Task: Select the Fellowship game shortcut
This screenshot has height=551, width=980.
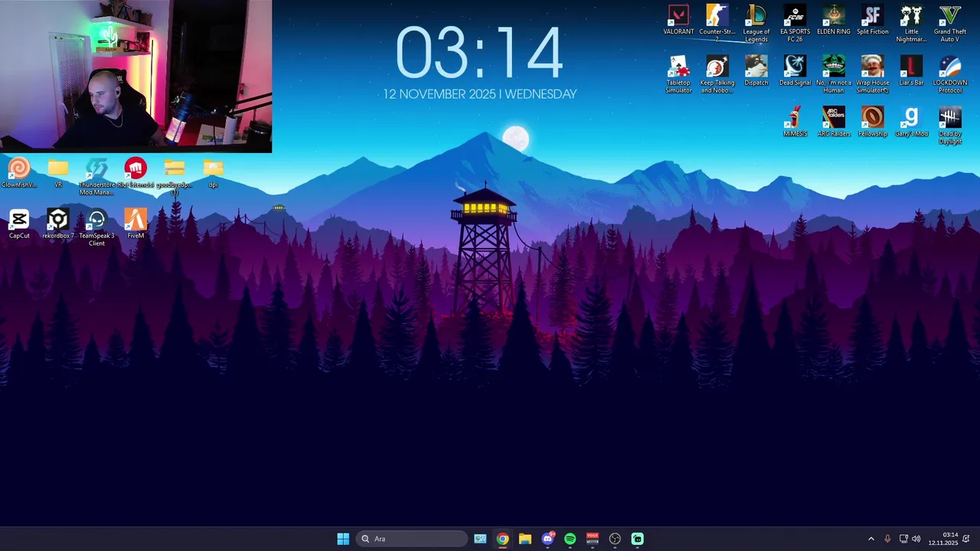Action: coord(873,122)
